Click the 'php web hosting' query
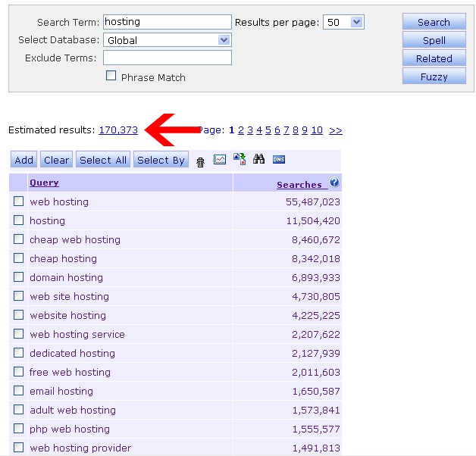The width and height of the screenshot is (476, 456). click(70, 429)
